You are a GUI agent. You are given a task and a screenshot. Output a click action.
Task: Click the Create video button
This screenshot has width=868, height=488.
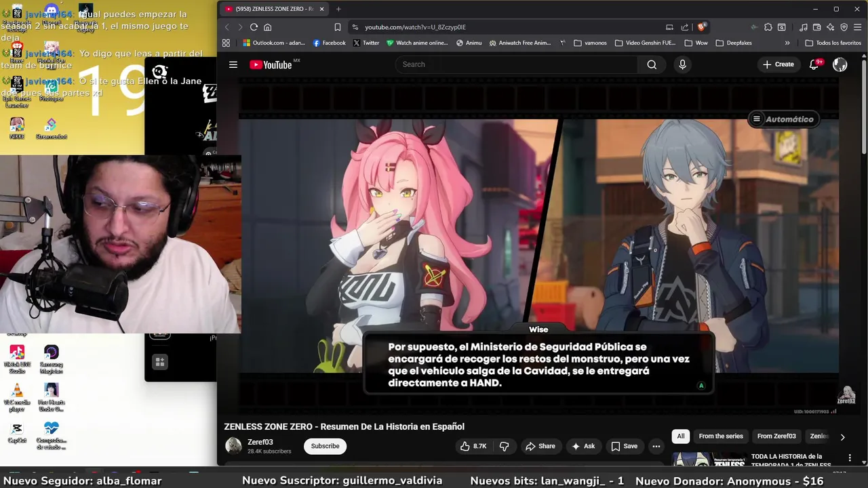pos(778,64)
